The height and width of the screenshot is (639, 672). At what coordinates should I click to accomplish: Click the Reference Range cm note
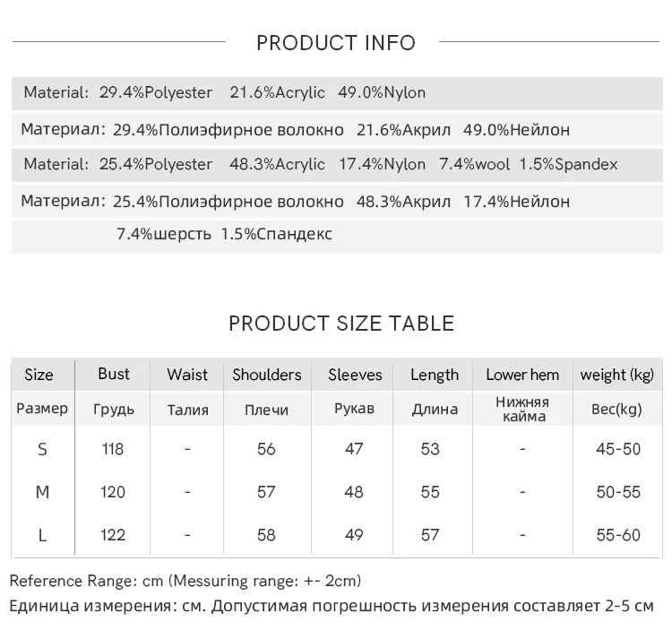pyautogui.click(x=185, y=581)
